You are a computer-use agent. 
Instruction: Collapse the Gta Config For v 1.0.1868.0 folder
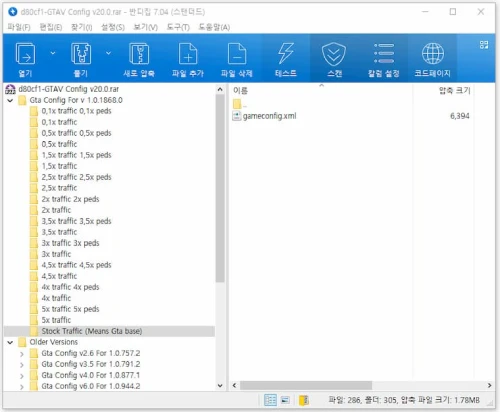[10, 100]
